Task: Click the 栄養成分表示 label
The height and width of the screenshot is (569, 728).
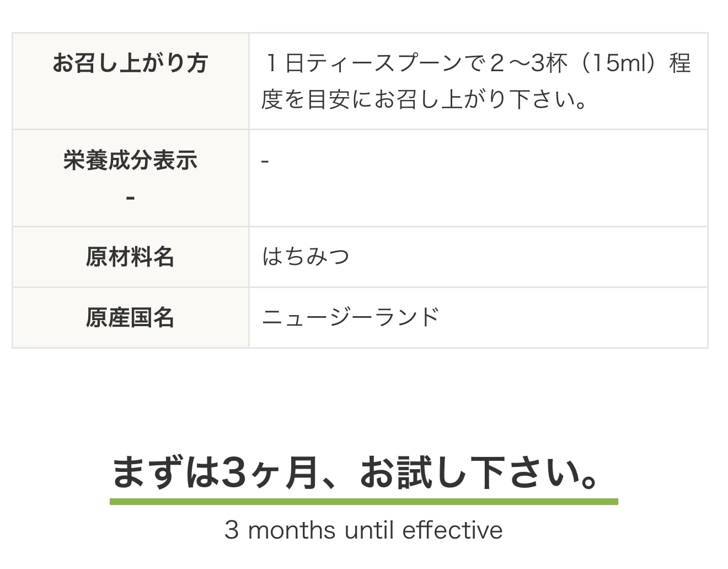Action: [x=130, y=161]
